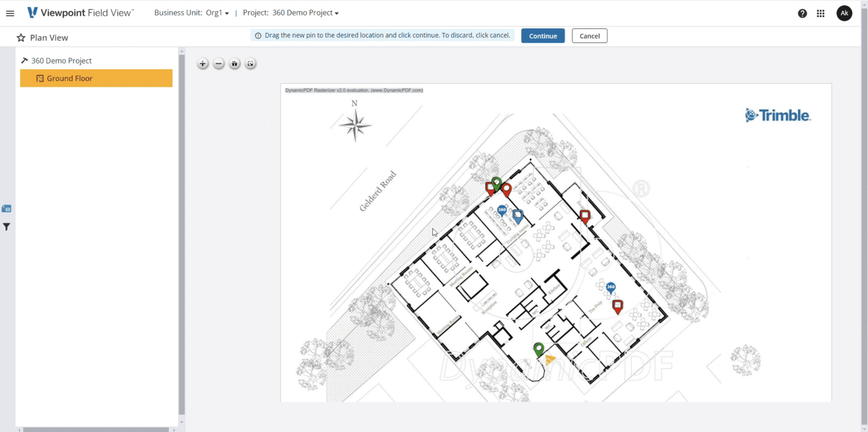The height and width of the screenshot is (432, 868).
Task: Favorite Plan View with star icon
Action: (x=21, y=38)
